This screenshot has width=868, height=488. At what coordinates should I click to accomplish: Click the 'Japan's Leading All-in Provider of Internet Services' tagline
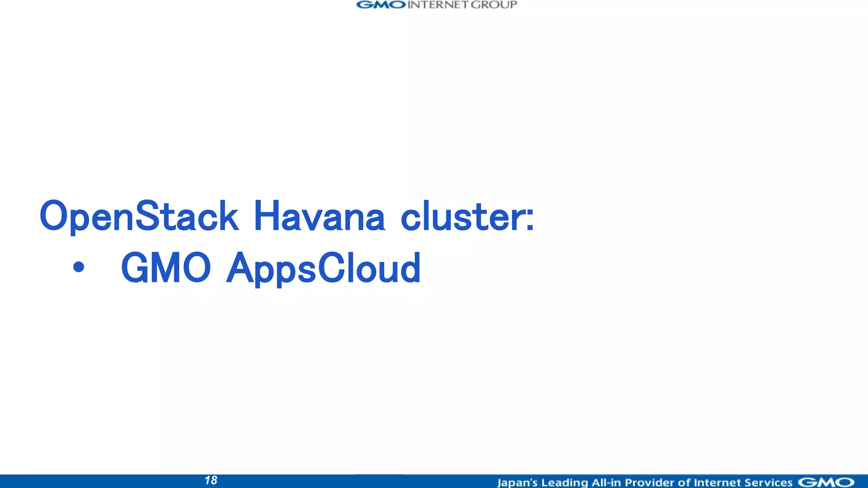(x=645, y=482)
